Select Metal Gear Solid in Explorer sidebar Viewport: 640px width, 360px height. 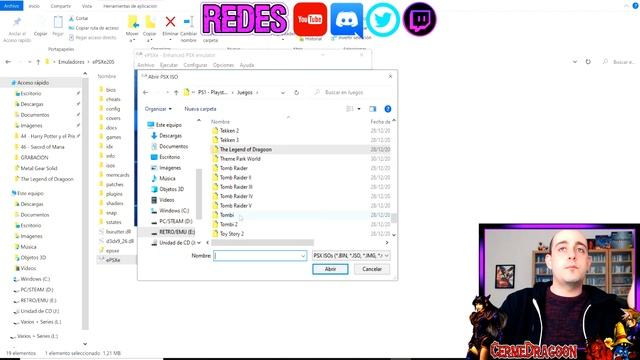tap(39, 168)
